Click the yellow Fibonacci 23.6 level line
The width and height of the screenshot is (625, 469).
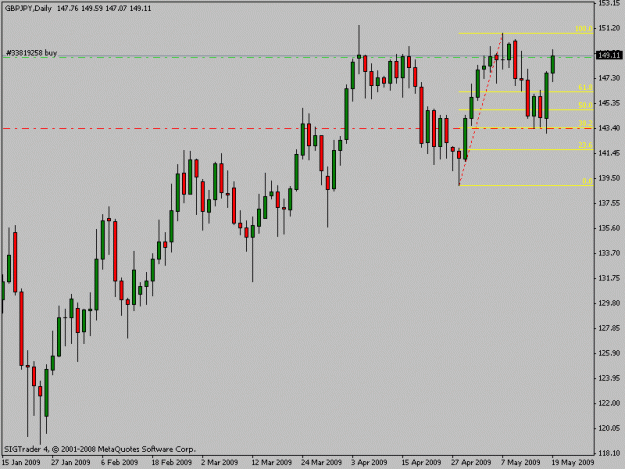click(x=526, y=150)
